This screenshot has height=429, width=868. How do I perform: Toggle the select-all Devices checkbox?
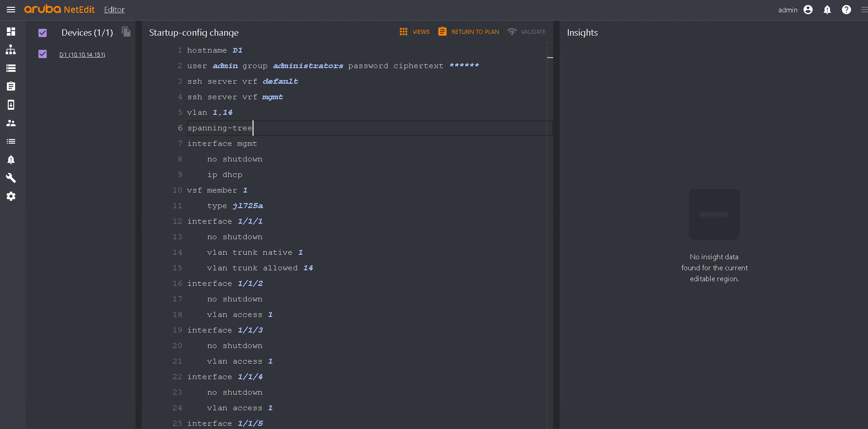43,32
